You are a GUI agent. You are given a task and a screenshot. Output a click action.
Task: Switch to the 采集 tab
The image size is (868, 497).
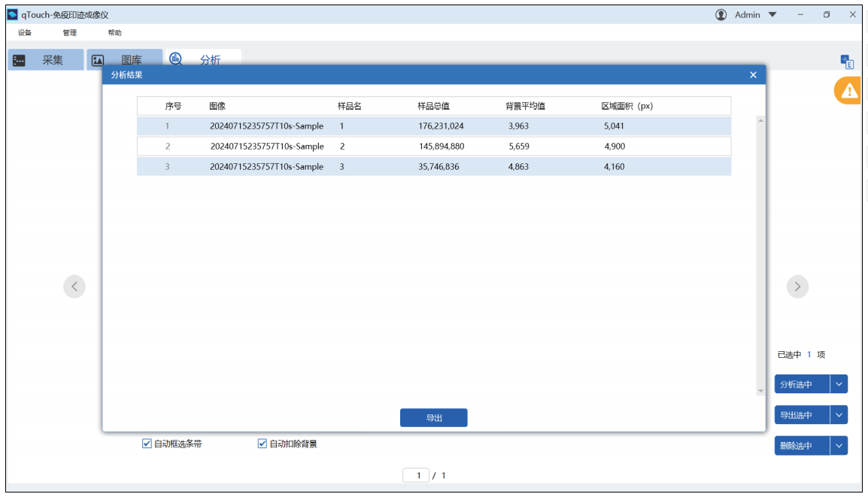[45, 60]
